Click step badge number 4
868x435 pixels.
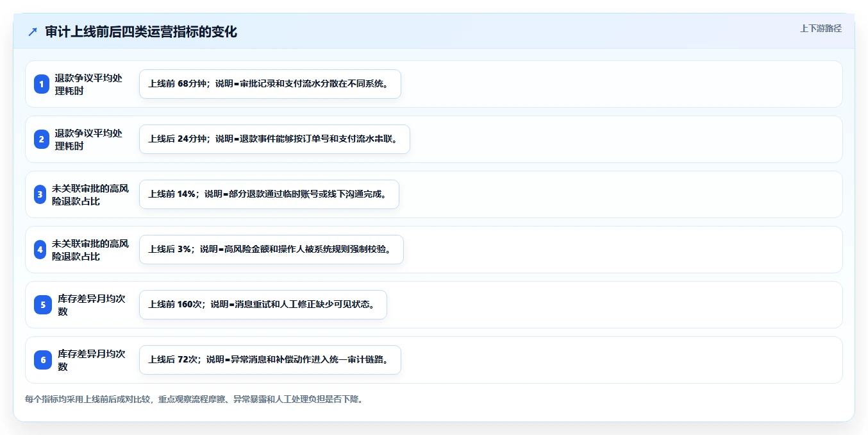pyautogui.click(x=40, y=250)
